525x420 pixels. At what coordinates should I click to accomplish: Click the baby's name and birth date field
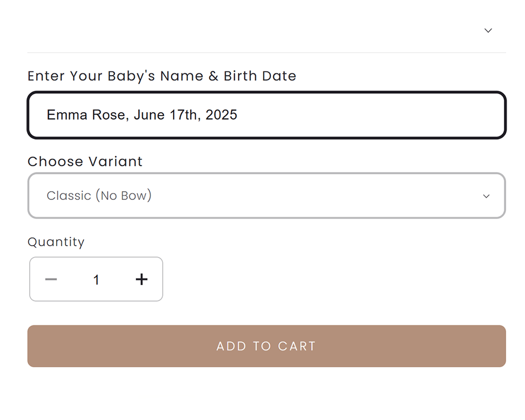coord(267,115)
